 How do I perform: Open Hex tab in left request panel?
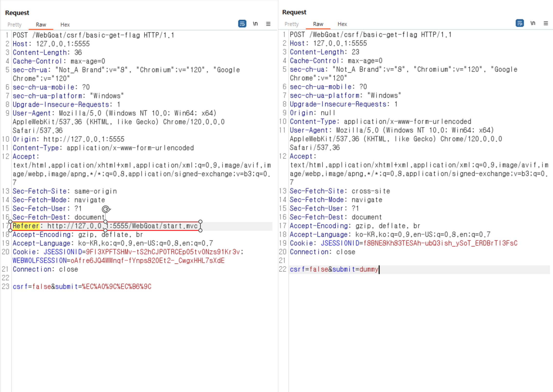pyautogui.click(x=65, y=25)
